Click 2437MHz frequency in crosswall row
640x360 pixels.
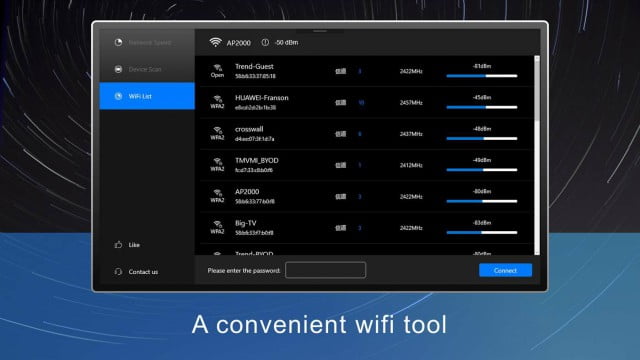(x=411, y=134)
